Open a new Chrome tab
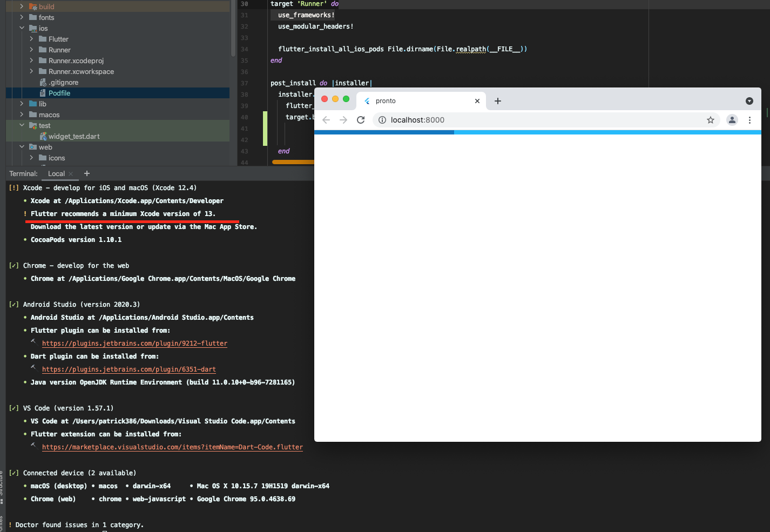 pos(498,101)
